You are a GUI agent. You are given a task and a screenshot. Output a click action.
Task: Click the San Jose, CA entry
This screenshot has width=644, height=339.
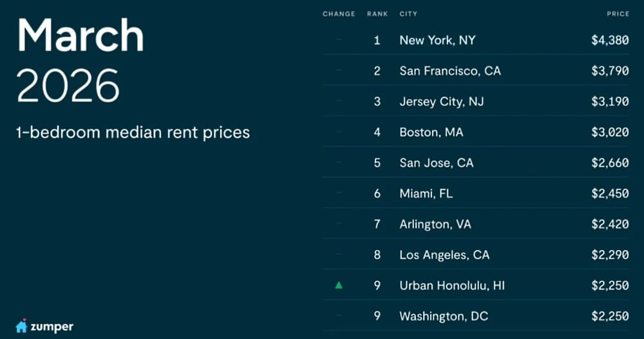click(436, 163)
